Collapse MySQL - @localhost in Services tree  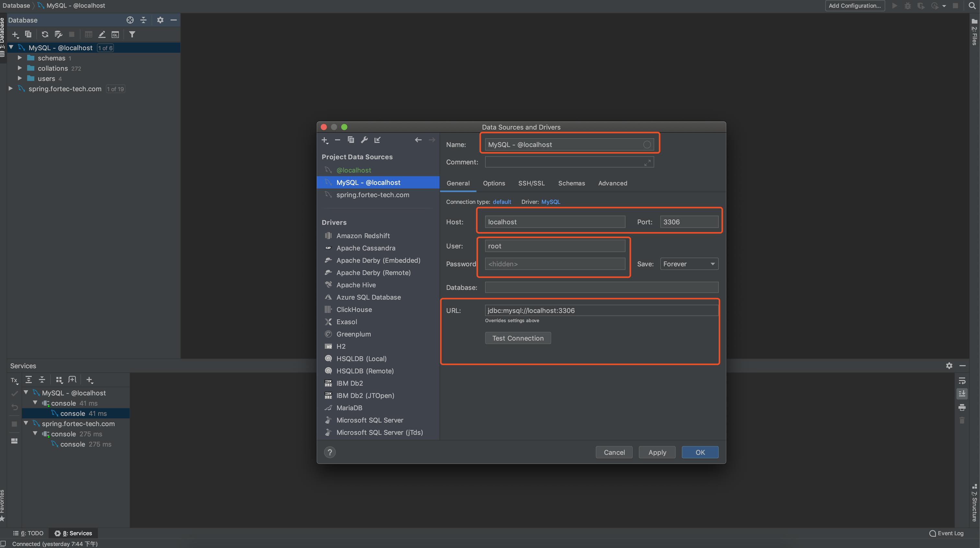(x=26, y=392)
